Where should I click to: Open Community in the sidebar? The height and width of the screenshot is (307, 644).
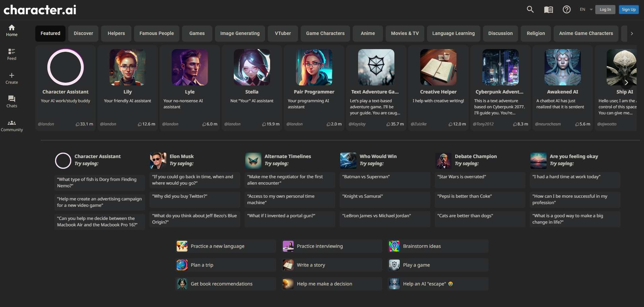tap(12, 126)
